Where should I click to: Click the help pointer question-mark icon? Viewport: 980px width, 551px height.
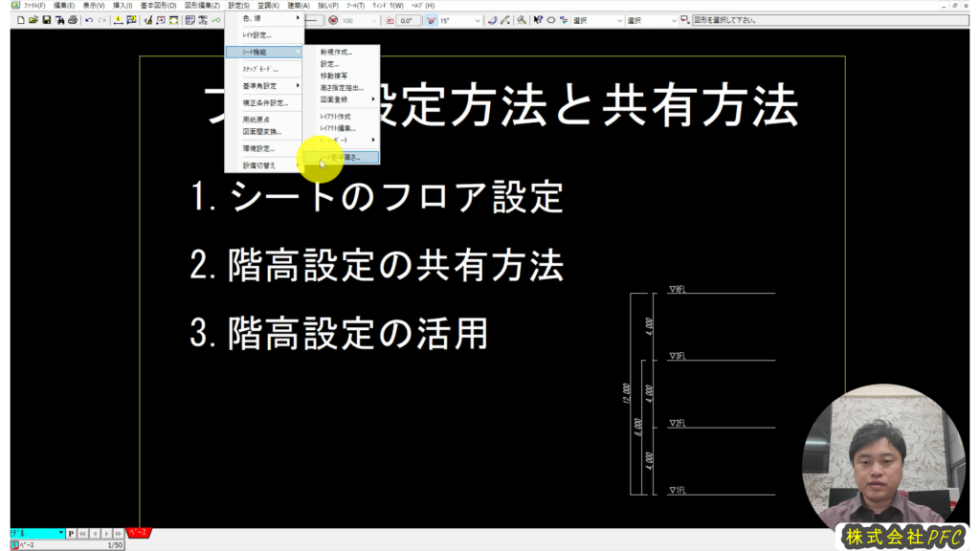point(538,20)
